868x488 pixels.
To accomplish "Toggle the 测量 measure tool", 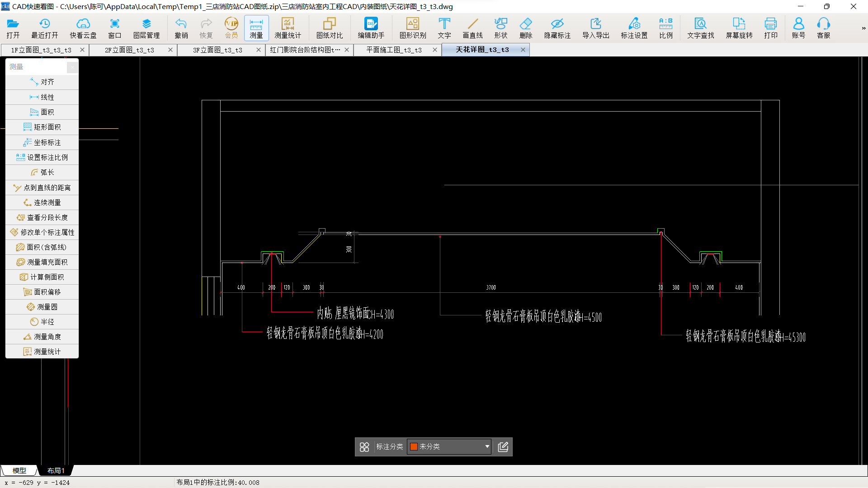I will pyautogui.click(x=256, y=28).
